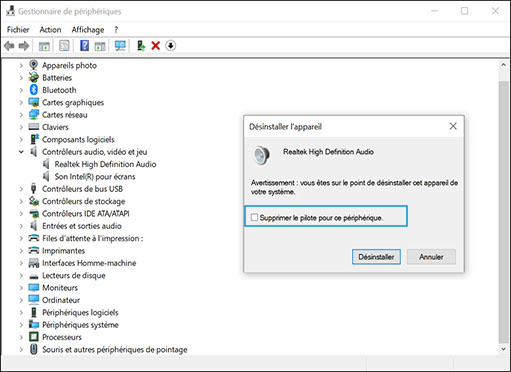Select the mouse icon of Souris et autres périphériques

pyautogui.click(x=34, y=349)
